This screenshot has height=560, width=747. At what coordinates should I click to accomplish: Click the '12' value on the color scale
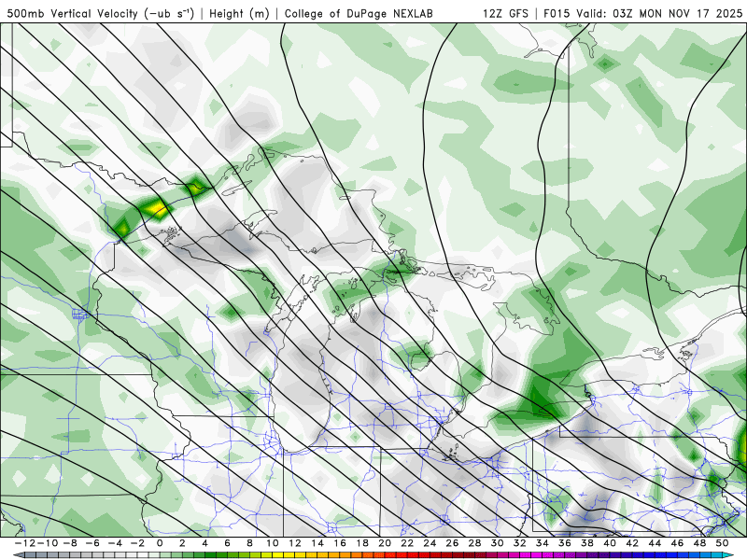[x=295, y=543]
